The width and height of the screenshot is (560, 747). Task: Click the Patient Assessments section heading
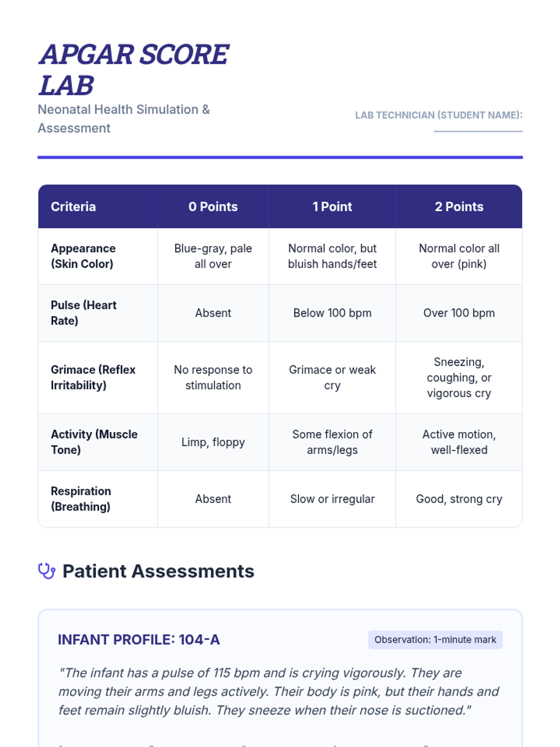coord(158,571)
